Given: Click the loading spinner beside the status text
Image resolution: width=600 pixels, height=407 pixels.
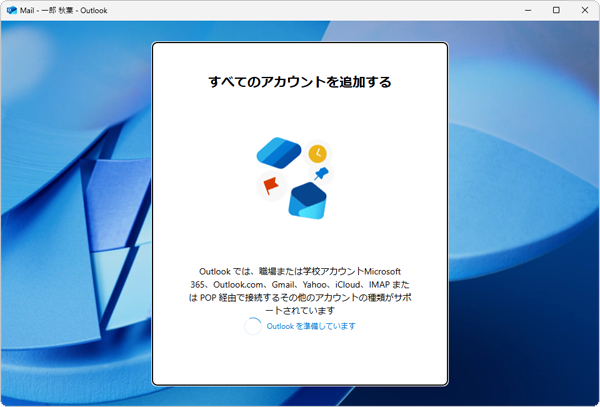Looking at the screenshot, I should coord(253,326).
